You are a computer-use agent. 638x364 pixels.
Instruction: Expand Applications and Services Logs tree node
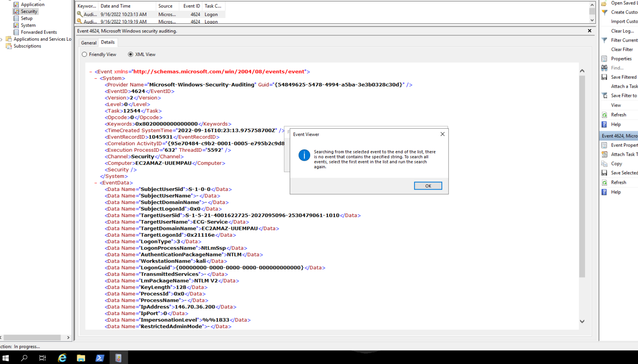pyautogui.click(x=2, y=39)
